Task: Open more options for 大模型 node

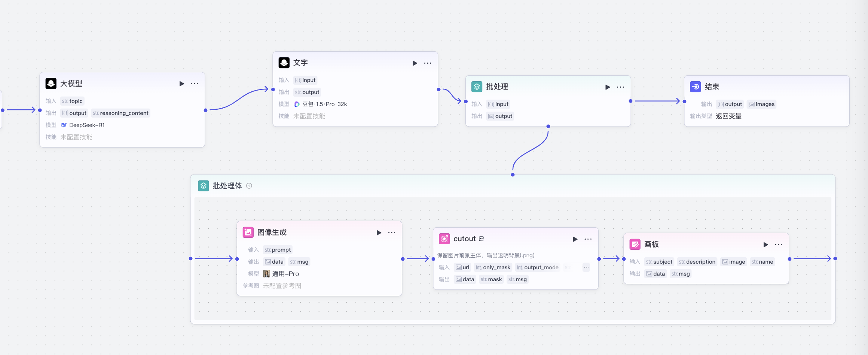Action: (195, 84)
